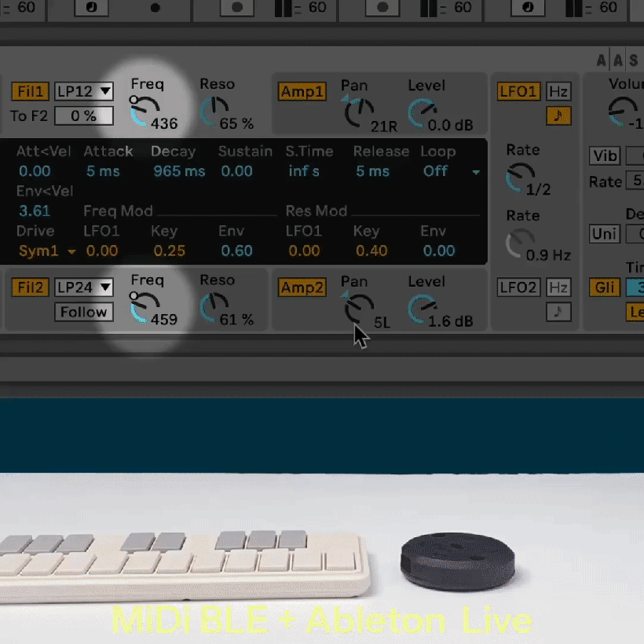Adjust the Fil1 Reso knob at 65 %
Image resolution: width=644 pixels, height=644 pixels.
coord(214,112)
